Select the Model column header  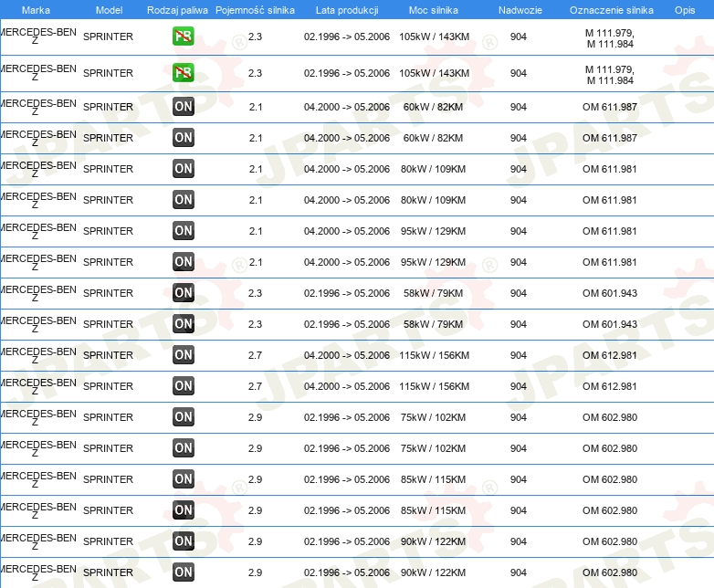tap(109, 10)
